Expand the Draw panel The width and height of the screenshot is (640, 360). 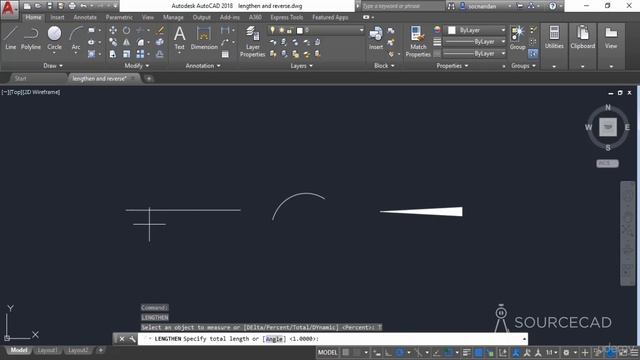pos(53,66)
